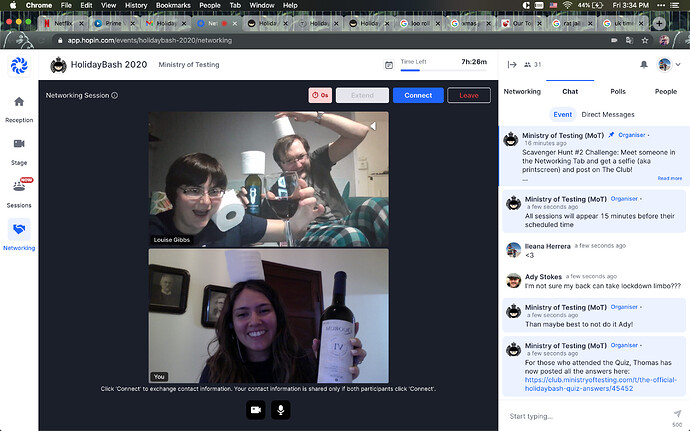Click Ileana Herrera's chat avatar

[x=513, y=250]
